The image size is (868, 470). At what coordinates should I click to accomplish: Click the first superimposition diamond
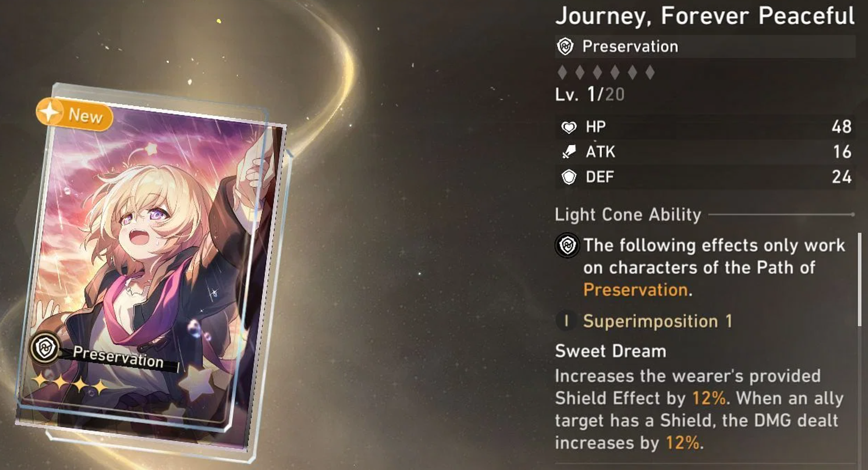[562, 72]
